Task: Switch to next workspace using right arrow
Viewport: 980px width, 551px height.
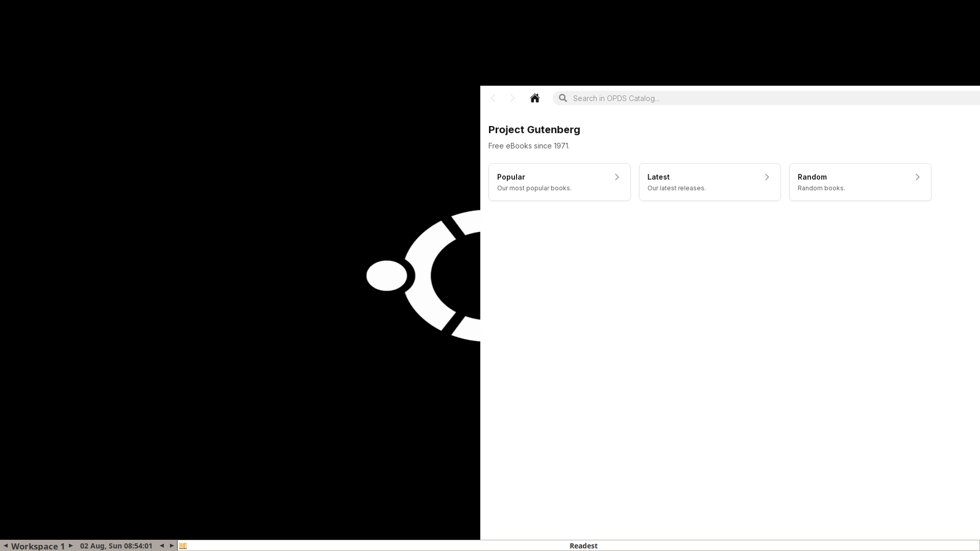Action: pyautogui.click(x=71, y=546)
